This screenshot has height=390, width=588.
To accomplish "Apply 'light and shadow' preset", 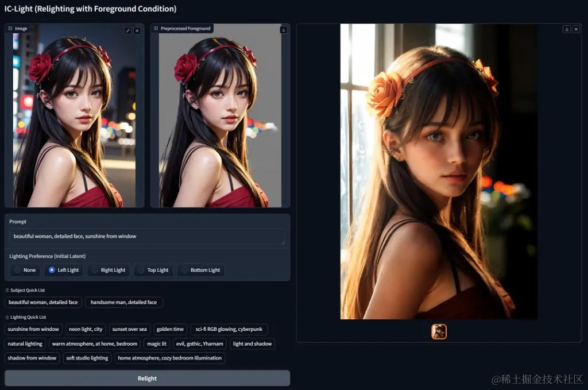I will click(x=253, y=344).
